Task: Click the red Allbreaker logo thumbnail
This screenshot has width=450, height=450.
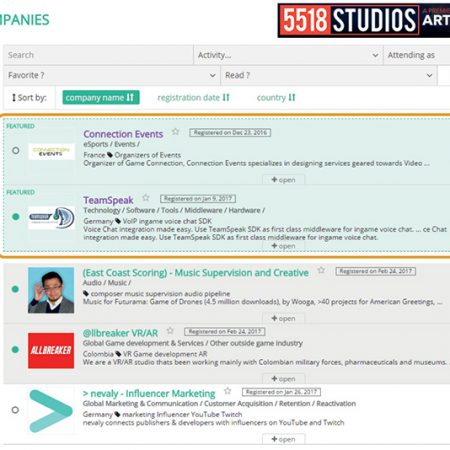Action: coord(51,350)
